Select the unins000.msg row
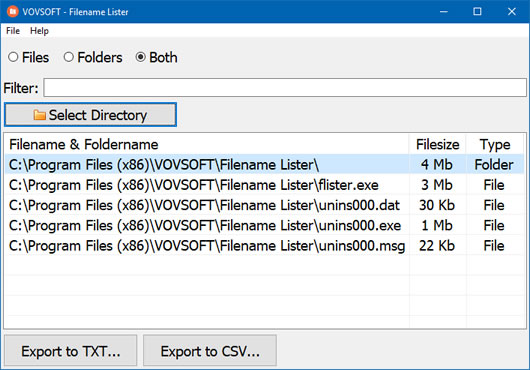The height and width of the screenshot is (370, 530). [x=264, y=246]
